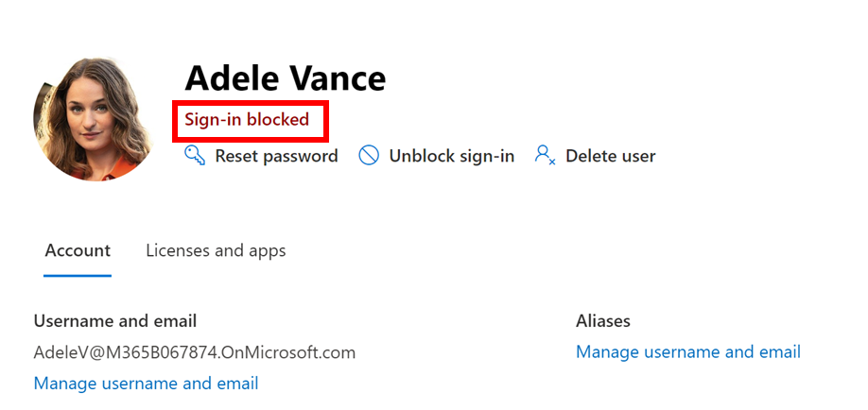The image size is (868, 410).
Task: Click the Delete user text label
Action: (610, 156)
